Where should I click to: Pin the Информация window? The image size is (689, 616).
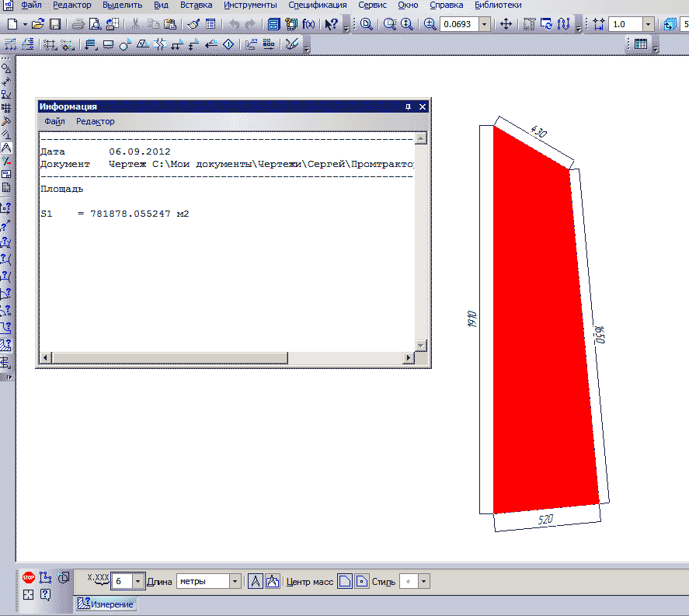tap(408, 106)
